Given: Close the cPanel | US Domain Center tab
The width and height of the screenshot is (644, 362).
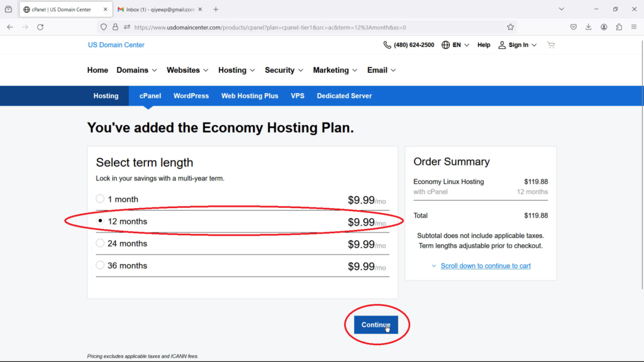Looking at the screenshot, I should [105, 9].
